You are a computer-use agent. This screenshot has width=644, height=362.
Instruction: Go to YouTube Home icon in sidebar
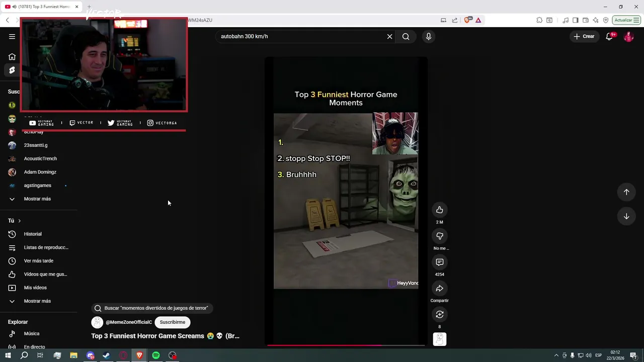click(12, 57)
